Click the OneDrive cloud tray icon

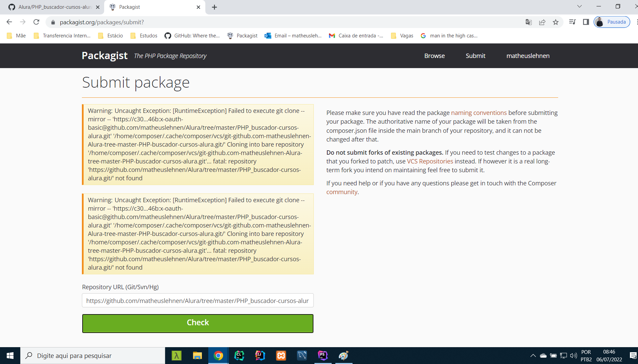(543, 356)
